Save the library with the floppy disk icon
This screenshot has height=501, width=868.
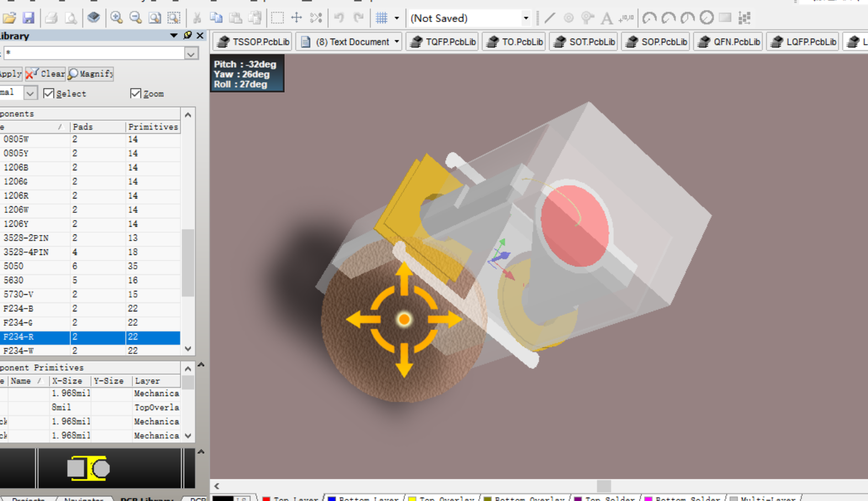[x=28, y=18]
